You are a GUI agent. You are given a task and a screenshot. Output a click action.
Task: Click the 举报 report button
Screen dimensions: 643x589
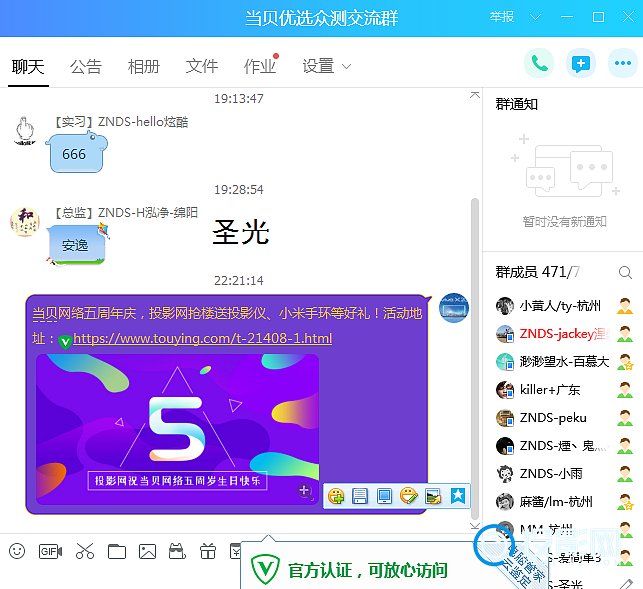tap(502, 17)
